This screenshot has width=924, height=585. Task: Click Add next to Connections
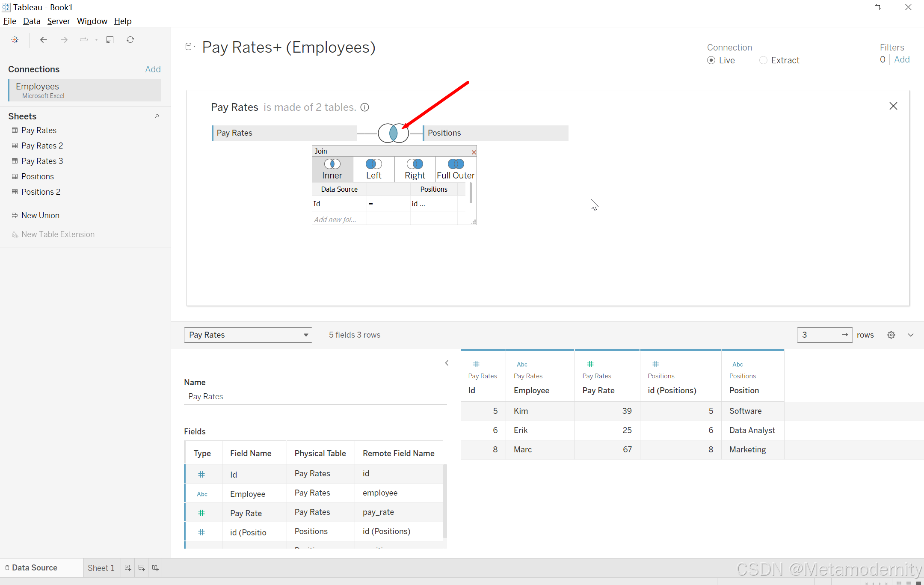click(x=153, y=69)
